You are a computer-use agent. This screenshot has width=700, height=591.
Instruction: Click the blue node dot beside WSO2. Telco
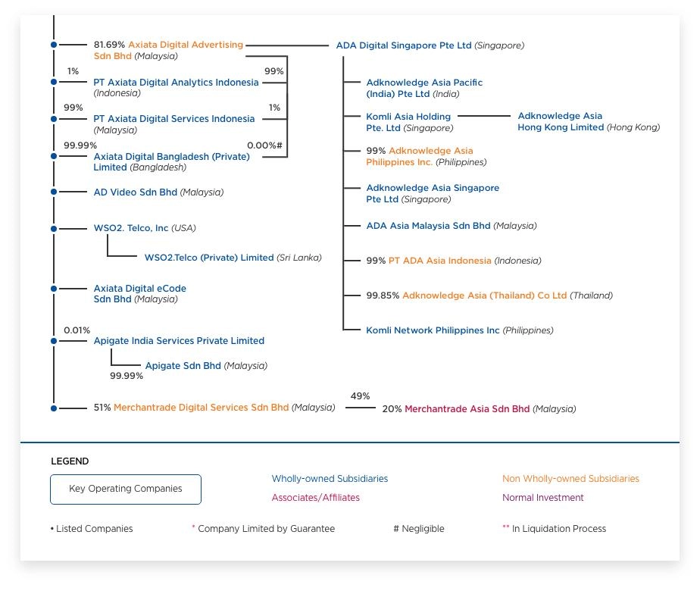tap(54, 229)
